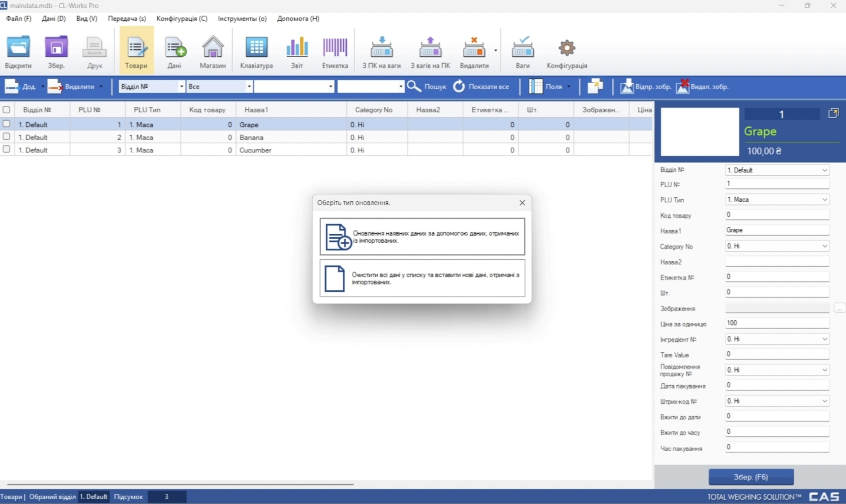Open the Відділ № filter dropdown in toolbar
Viewport: 846px width, 504px height.
click(x=182, y=87)
